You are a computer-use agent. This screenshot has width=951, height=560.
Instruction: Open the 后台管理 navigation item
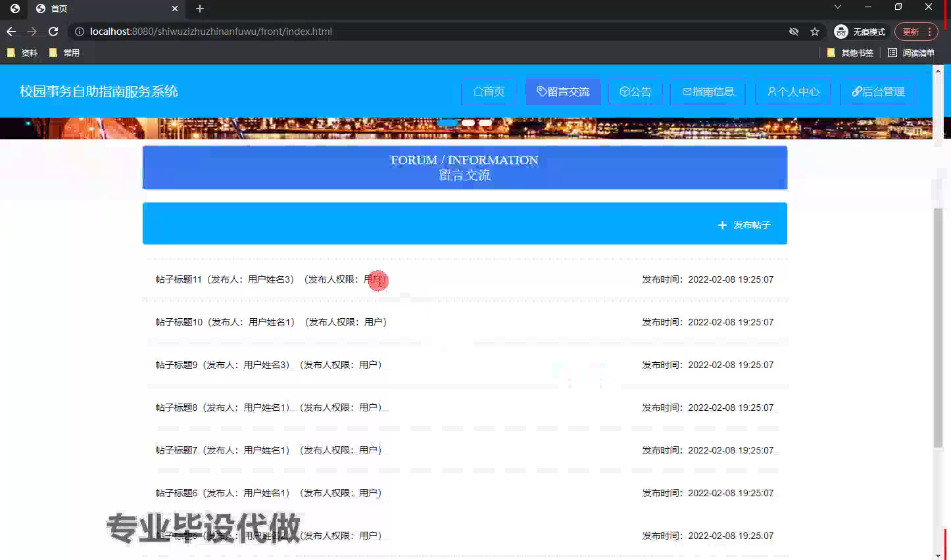[x=878, y=91]
